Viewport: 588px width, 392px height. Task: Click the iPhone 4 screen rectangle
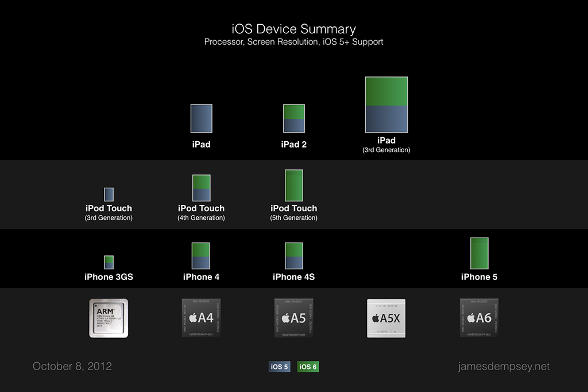(200, 255)
